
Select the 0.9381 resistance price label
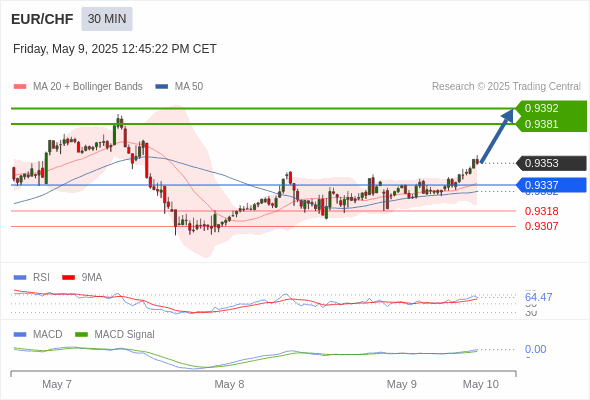click(541, 124)
